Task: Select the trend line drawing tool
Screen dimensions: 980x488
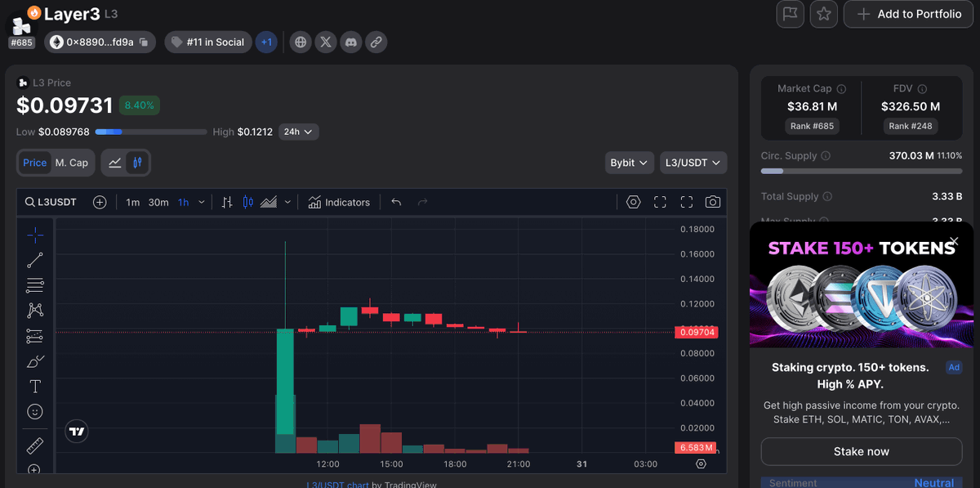Action: tap(35, 261)
